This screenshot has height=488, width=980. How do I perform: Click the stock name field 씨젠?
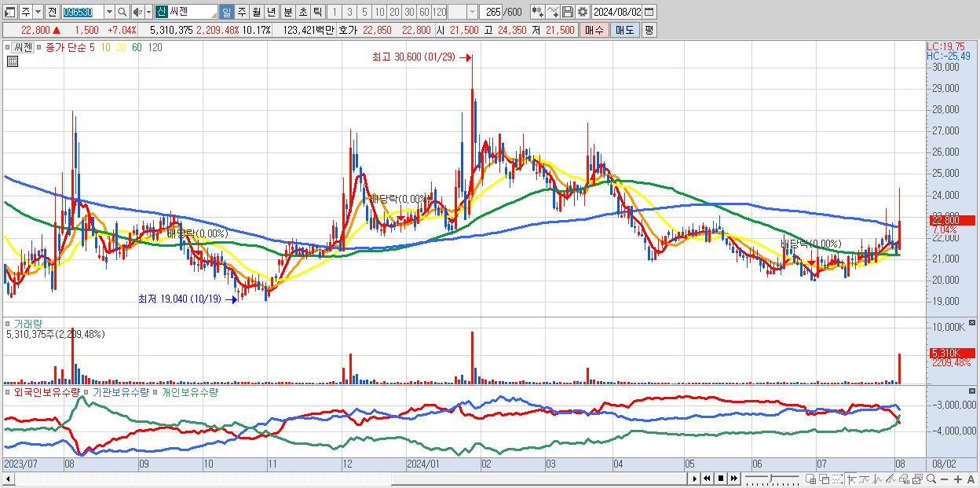coord(193,12)
